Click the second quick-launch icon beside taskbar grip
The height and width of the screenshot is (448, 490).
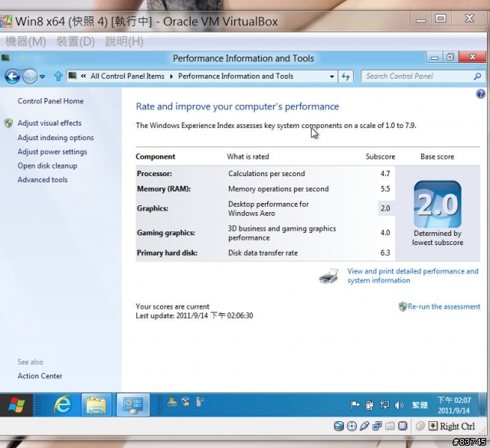[x=185, y=402]
